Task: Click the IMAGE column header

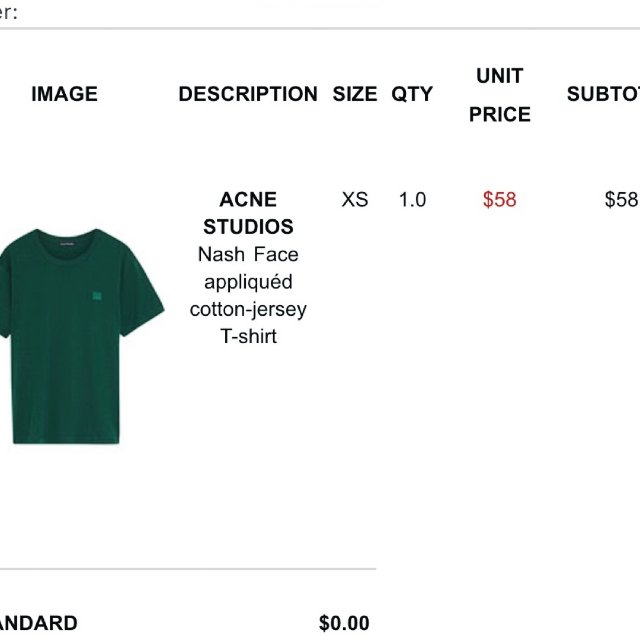Action: (x=64, y=94)
